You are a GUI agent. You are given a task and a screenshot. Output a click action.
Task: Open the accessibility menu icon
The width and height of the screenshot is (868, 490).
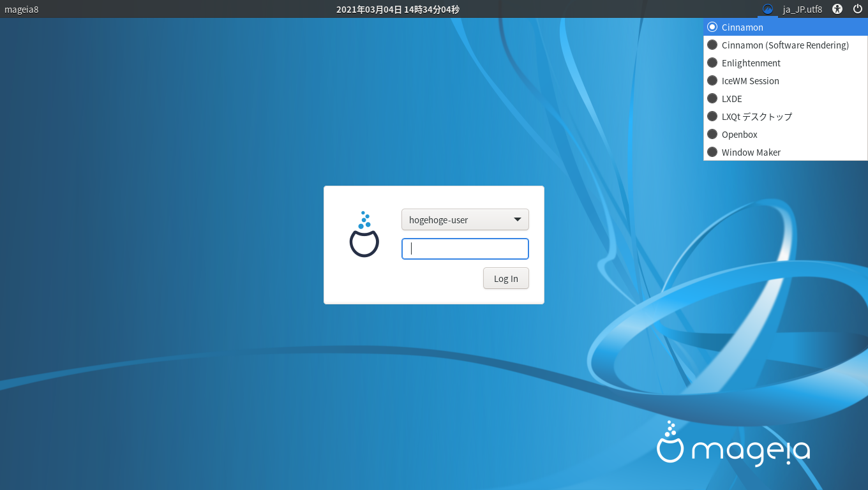838,9
